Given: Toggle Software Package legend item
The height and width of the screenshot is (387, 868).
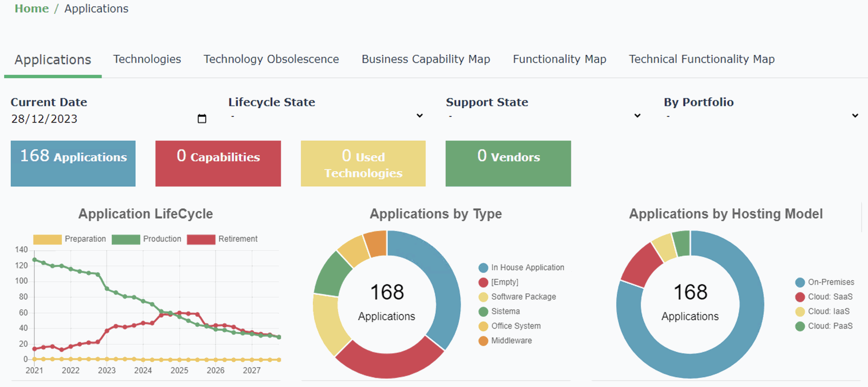Looking at the screenshot, I should tap(517, 297).
